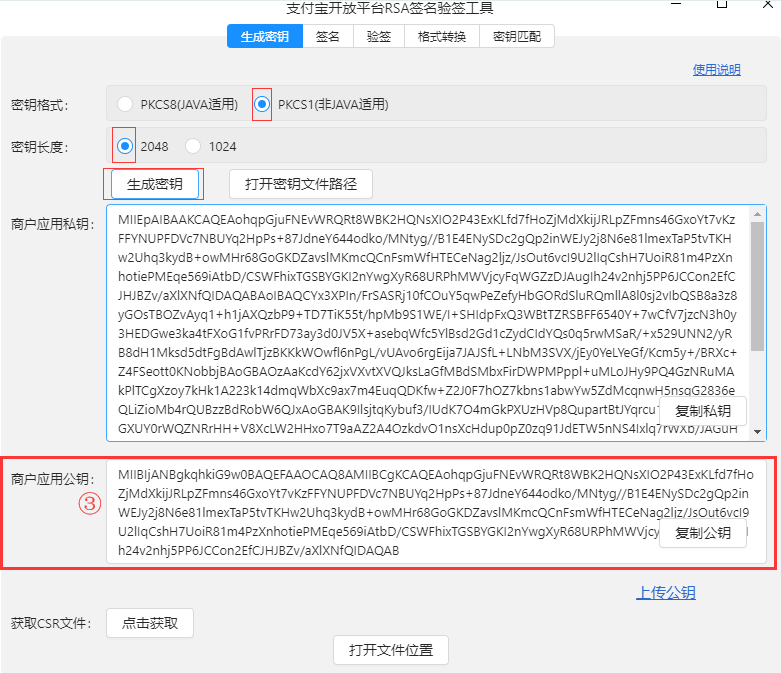Click the 生成密钥 button
The height and width of the screenshot is (673, 781).
click(x=154, y=184)
